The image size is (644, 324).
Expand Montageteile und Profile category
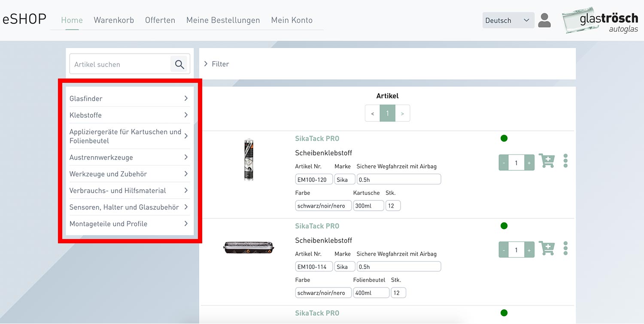129,224
